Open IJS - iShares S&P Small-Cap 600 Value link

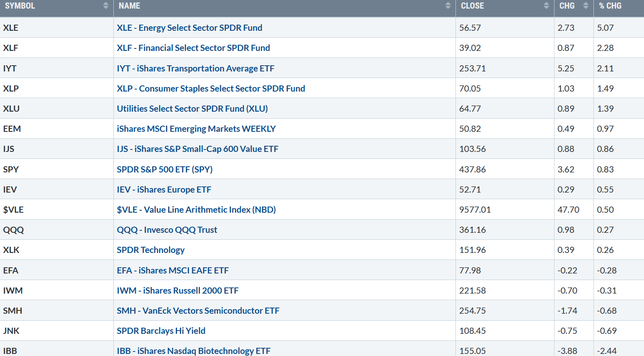(198, 149)
